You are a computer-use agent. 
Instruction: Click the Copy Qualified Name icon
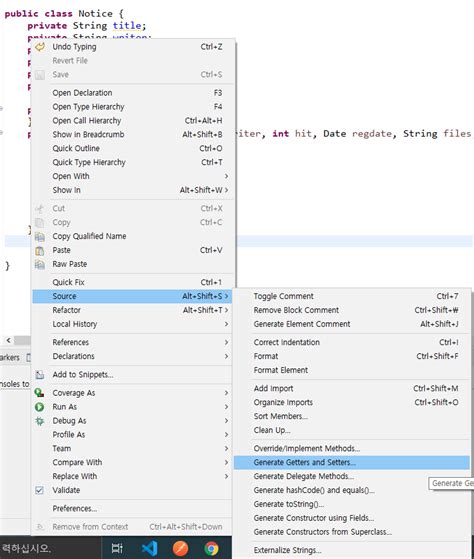click(x=40, y=237)
